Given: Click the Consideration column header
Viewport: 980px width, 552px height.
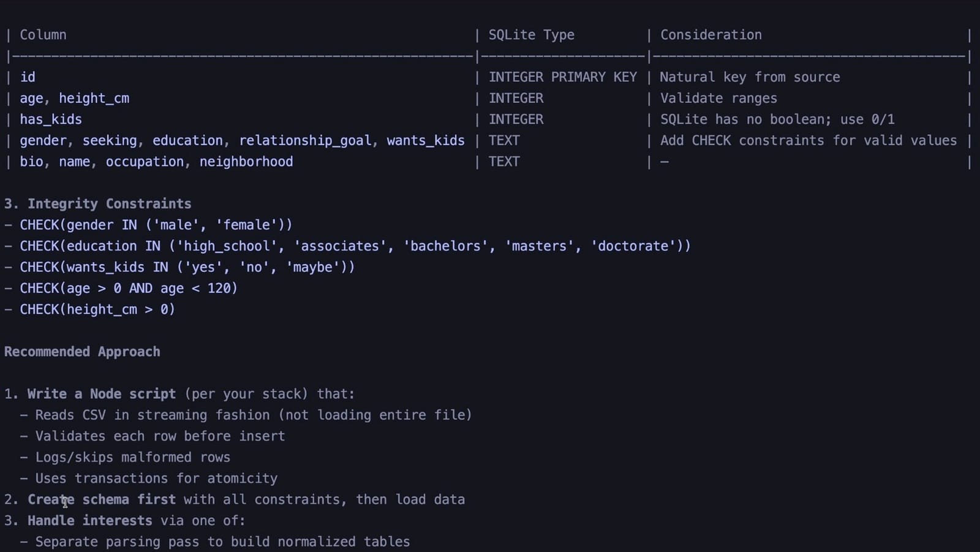Looking at the screenshot, I should (710, 35).
